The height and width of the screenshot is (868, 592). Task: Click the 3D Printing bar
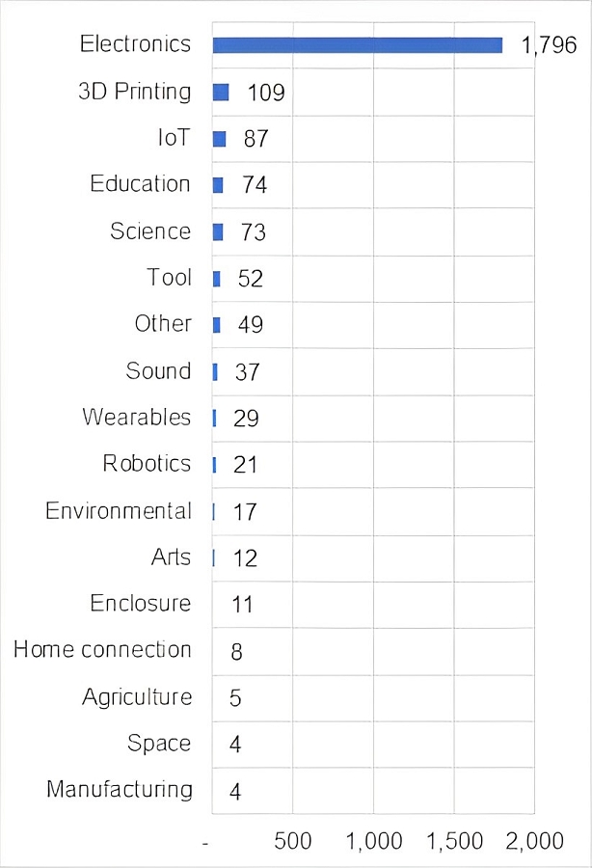(x=221, y=92)
